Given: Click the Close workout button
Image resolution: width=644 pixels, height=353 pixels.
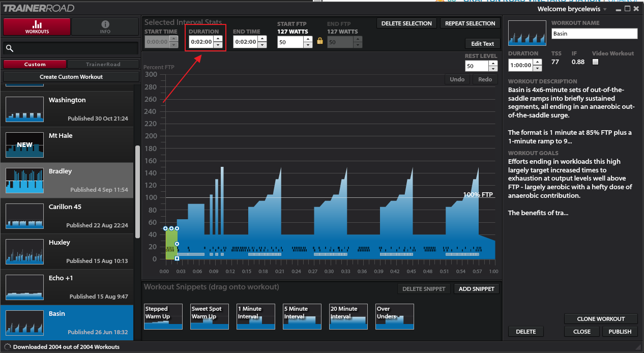Looking at the screenshot, I should click(x=582, y=332).
